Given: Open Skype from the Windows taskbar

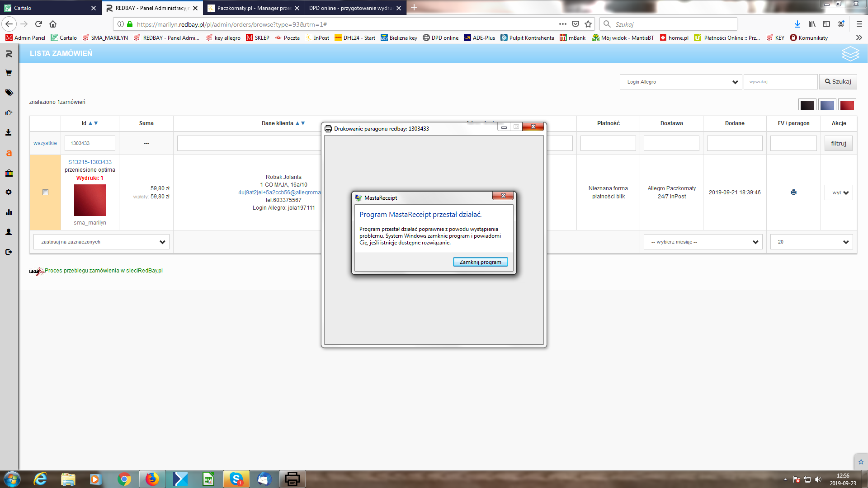Looking at the screenshot, I should click(236, 479).
